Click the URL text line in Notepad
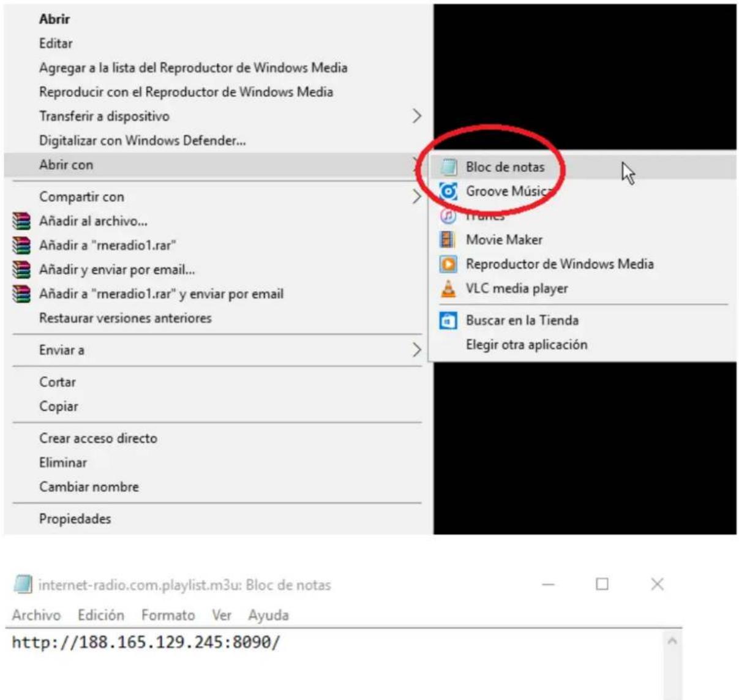This screenshot has width=739, height=700. point(146,642)
